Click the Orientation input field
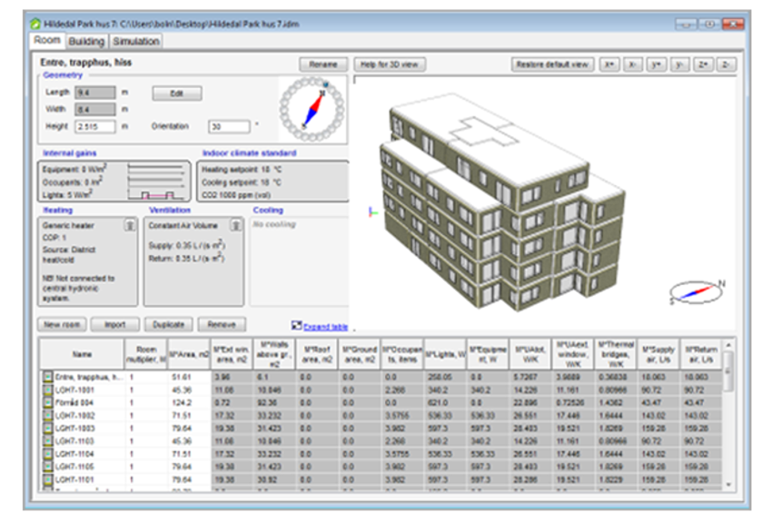This screenshot has height=532, width=772. pos(229,127)
